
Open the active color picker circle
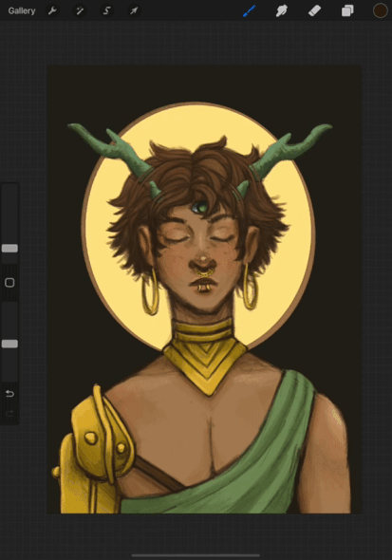[381, 10]
